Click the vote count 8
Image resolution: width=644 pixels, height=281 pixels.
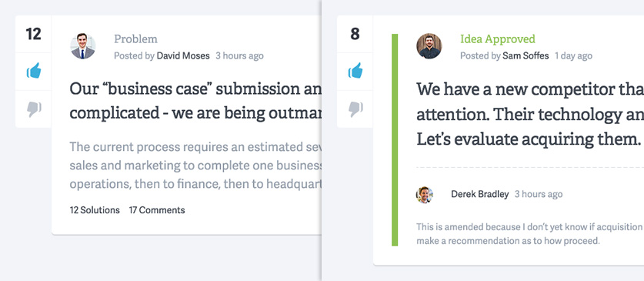355,34
